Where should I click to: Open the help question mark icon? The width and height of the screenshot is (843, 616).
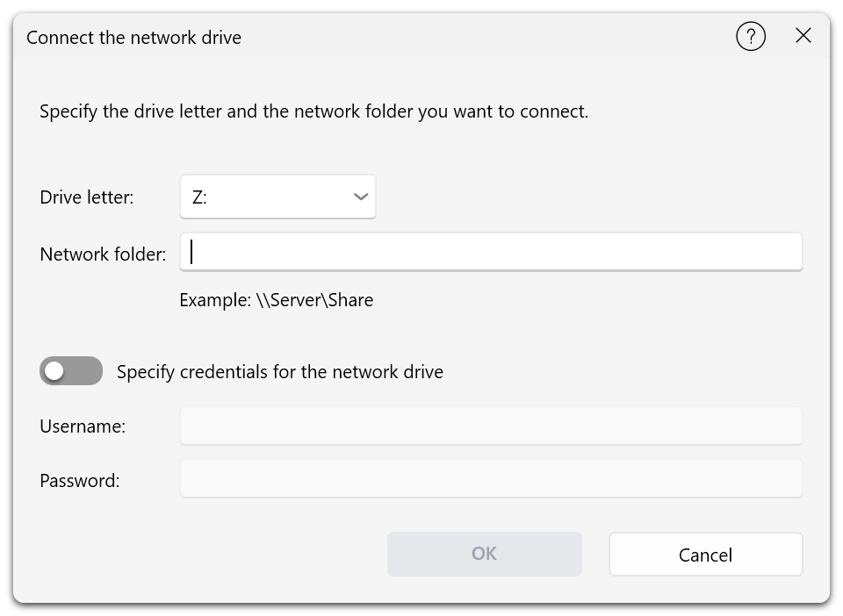pos(751,37)
